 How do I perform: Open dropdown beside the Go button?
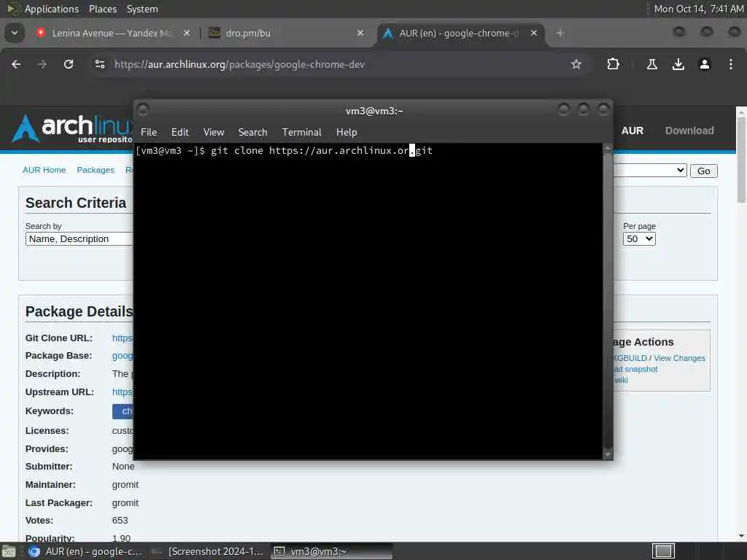(x=650, y=171)
